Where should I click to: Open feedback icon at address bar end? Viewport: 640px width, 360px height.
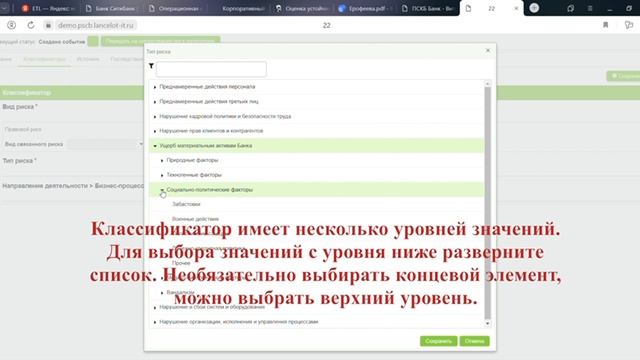click(629, 25)
